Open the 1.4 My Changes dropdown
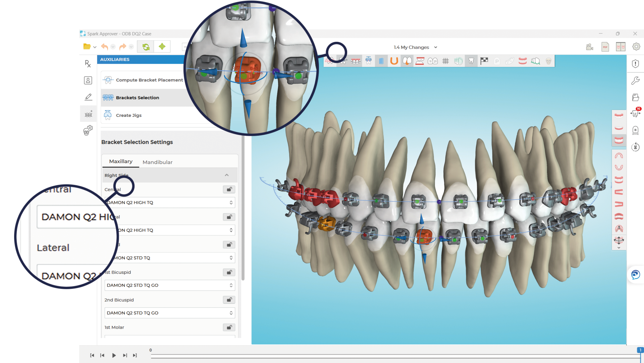The width and height of the screenshot is (644, 363). tap(415, 47)
